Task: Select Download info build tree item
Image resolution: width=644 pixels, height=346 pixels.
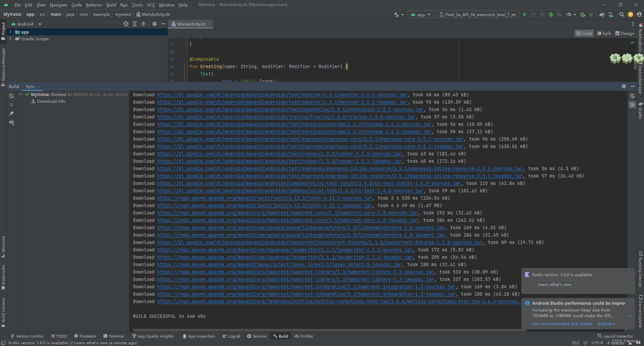Action: point(48,101)
